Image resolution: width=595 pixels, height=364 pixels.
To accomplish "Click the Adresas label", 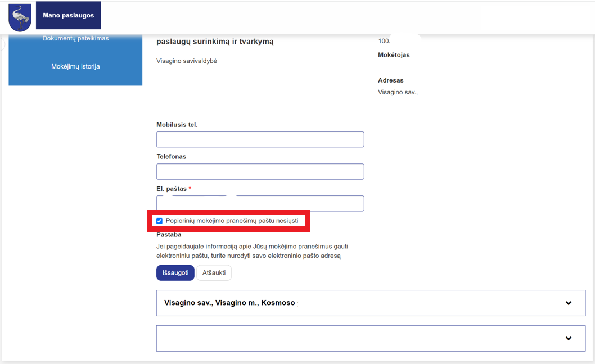I will click(x=390, y=80).
